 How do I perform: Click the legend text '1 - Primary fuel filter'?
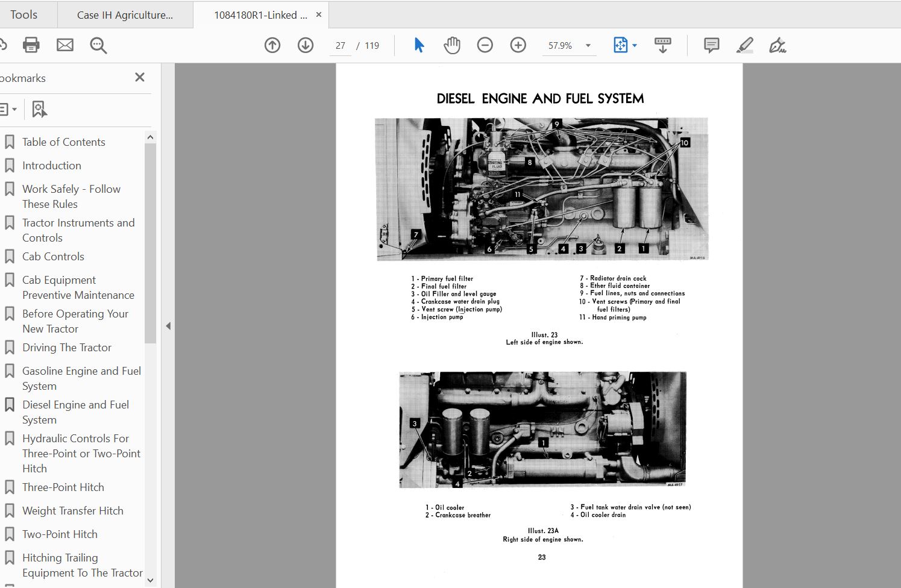pyautogui.click(x=442, y=278)
